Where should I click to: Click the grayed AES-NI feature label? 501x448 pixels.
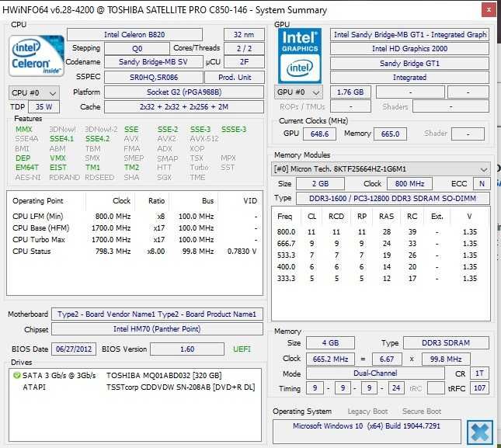click(28, 177)
